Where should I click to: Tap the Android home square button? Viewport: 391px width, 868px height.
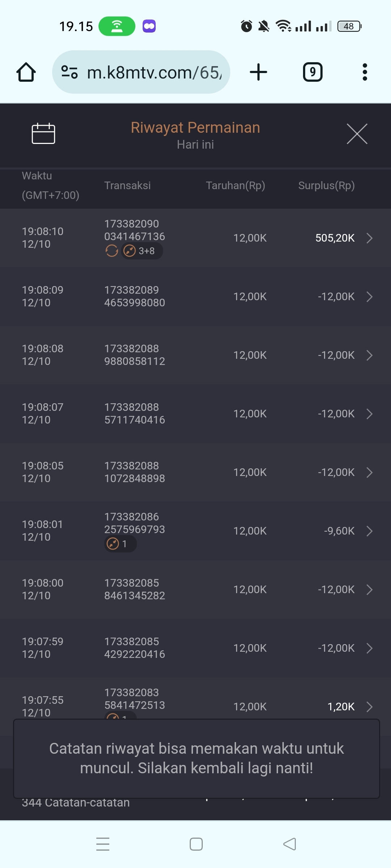[196, 844]
